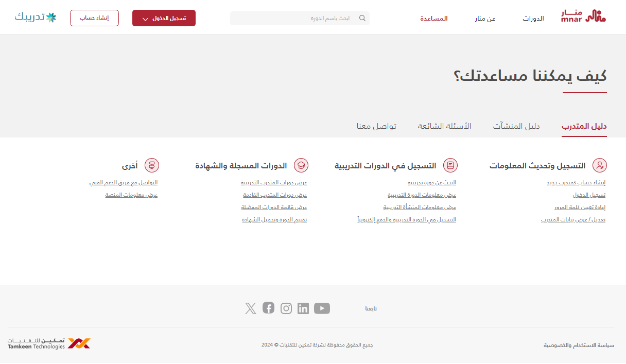The height and width of the screenshot is (364, 626).
Task: Switch to the دليل المنشآت tab
Action: 516,126
